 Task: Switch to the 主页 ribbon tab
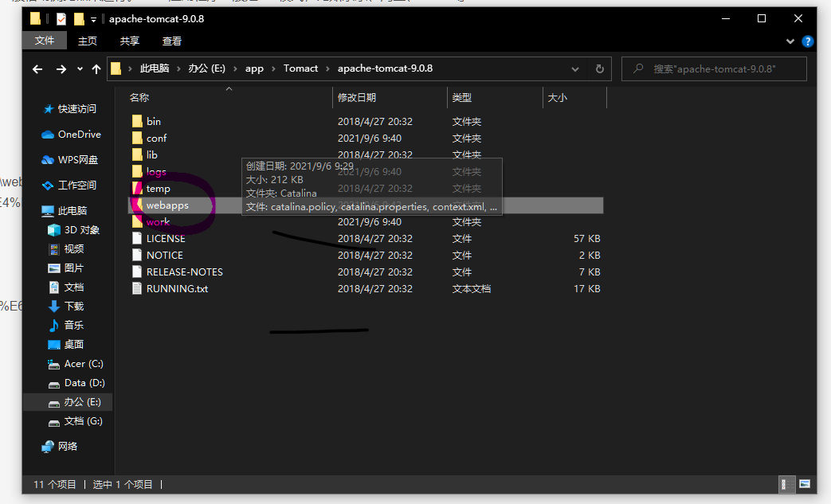click(88, 41)
